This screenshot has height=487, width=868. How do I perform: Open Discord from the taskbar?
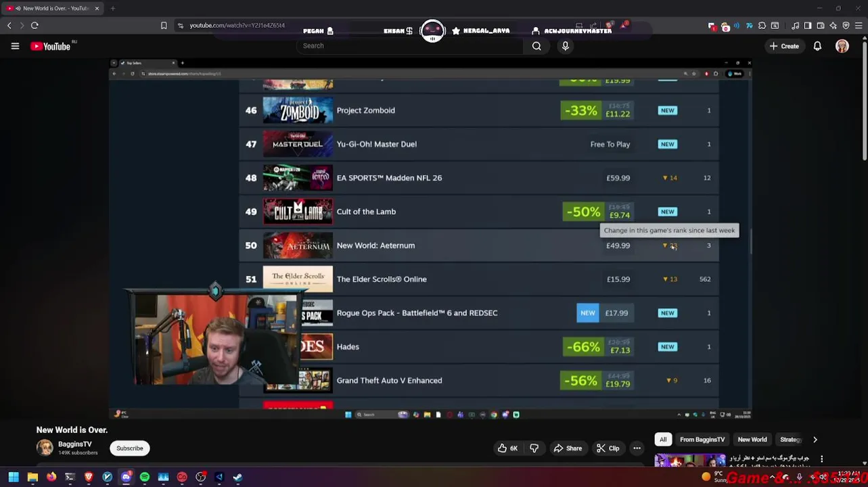tap(126, 477)
